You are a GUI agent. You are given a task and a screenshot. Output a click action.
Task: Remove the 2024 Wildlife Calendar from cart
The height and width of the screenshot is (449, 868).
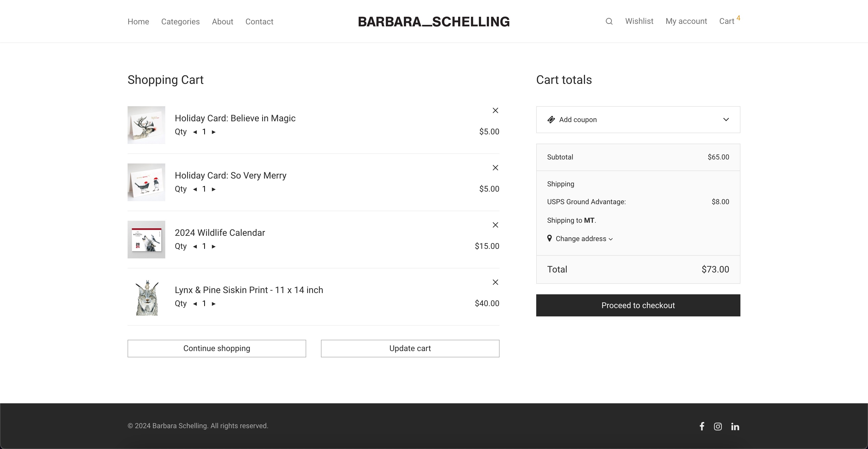tap(495, 225)
